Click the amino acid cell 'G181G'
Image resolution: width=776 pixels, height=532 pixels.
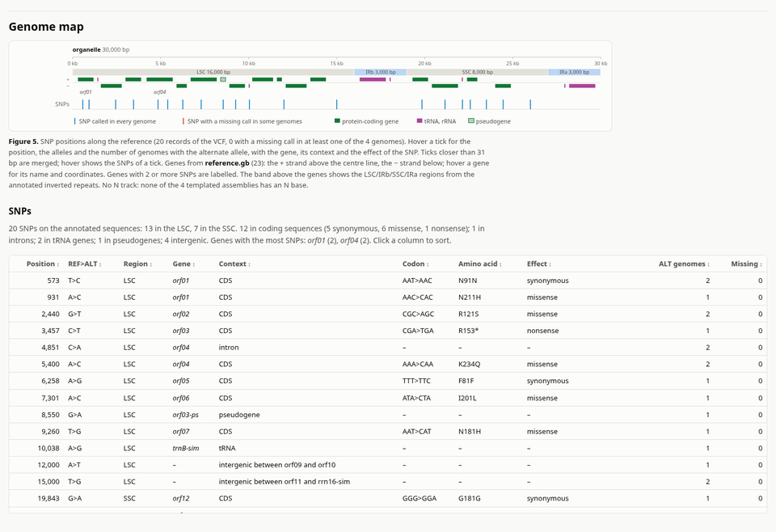coord(469,498)
